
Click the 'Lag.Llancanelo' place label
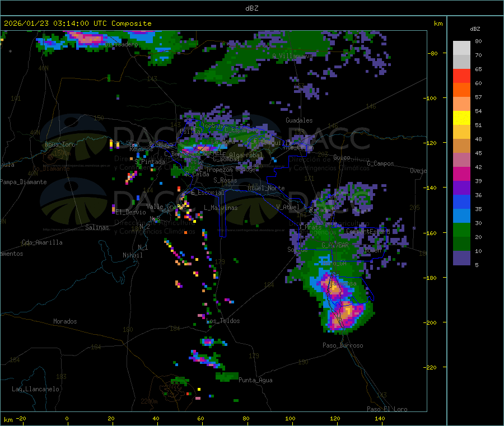(35, 390)
